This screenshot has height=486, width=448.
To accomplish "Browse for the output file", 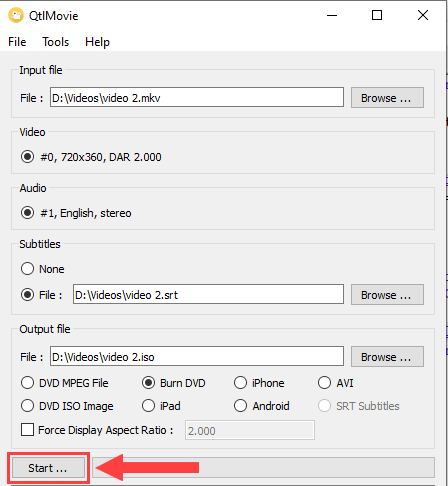I will 387,357.
